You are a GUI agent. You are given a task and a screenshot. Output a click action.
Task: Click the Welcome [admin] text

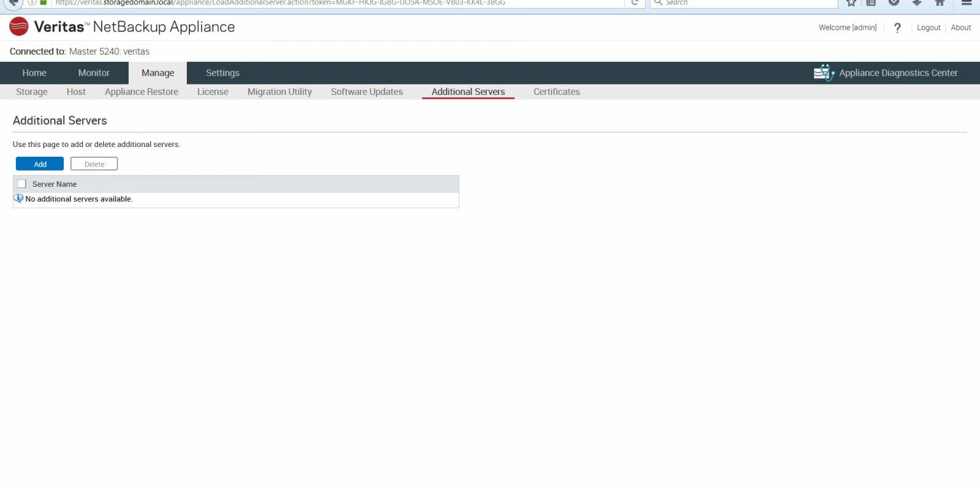click(x=848, y=28)
